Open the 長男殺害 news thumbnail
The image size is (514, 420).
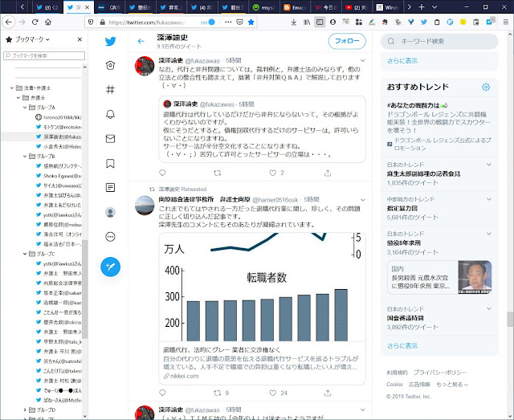(x=475, y=277)
